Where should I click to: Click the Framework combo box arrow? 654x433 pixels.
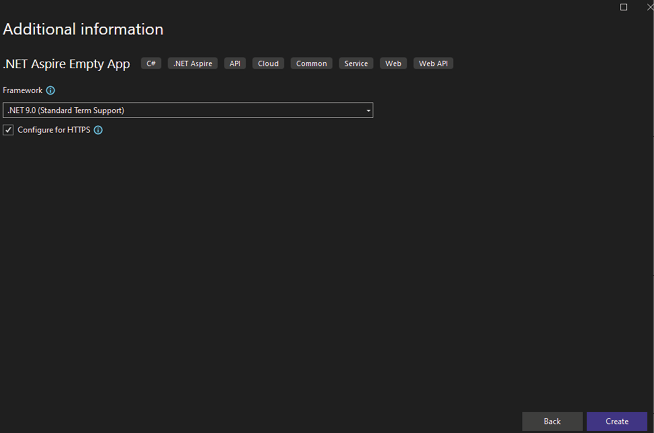pos(368,110)
